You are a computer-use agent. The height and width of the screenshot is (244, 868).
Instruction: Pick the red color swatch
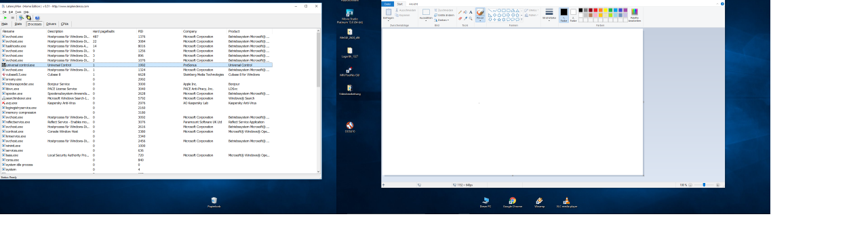(595, 10)
